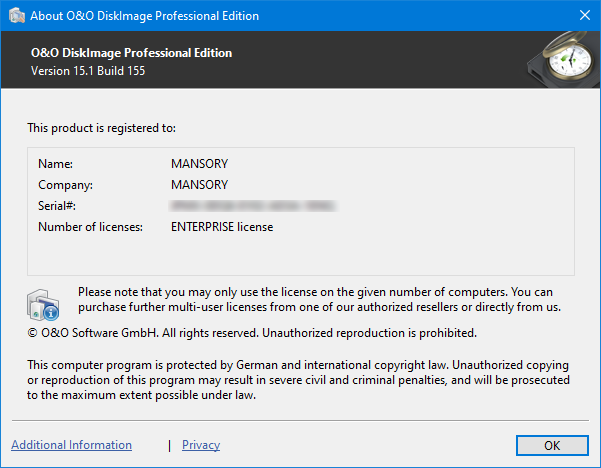Open the Additional Information link
The width and height of the screenshot is (601, 468).
tap(71, 445)
